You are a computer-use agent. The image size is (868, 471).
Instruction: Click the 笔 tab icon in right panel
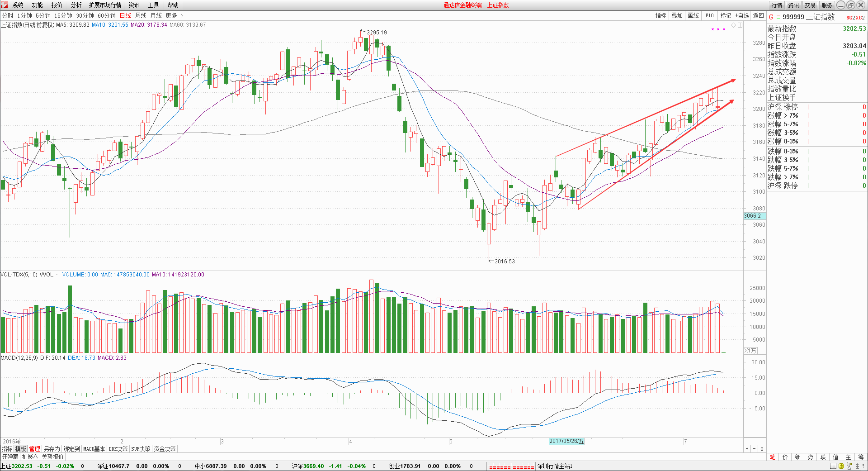point(773,457)
